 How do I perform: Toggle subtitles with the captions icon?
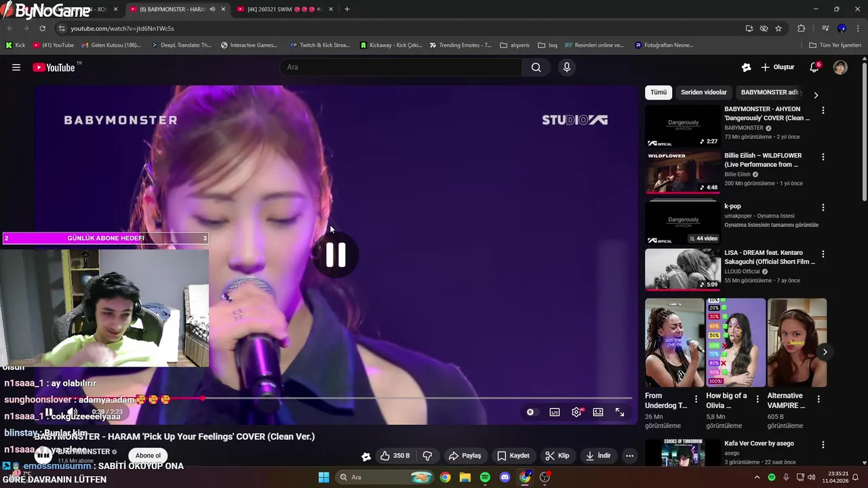click(555, 412)
